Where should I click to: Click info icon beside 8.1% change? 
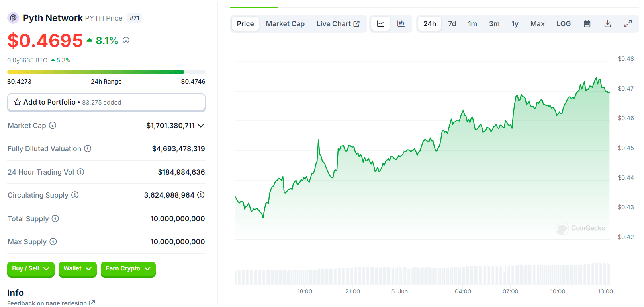coord(126,40)
